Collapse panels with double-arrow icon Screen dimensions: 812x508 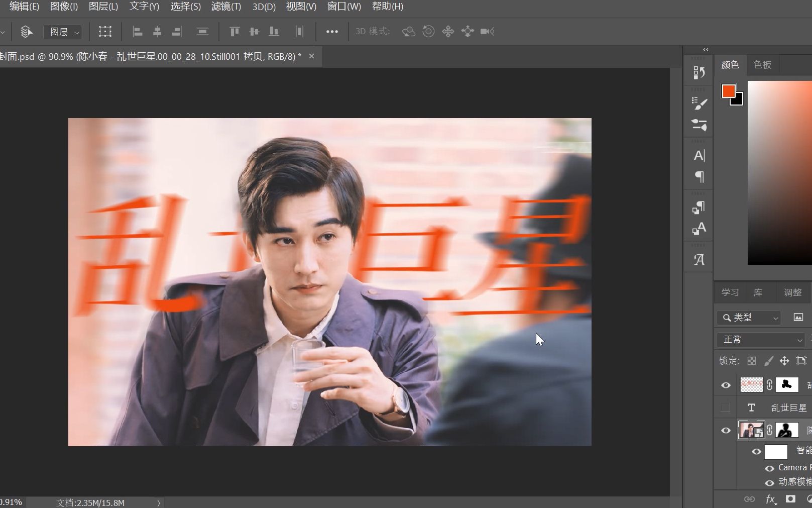706,49
